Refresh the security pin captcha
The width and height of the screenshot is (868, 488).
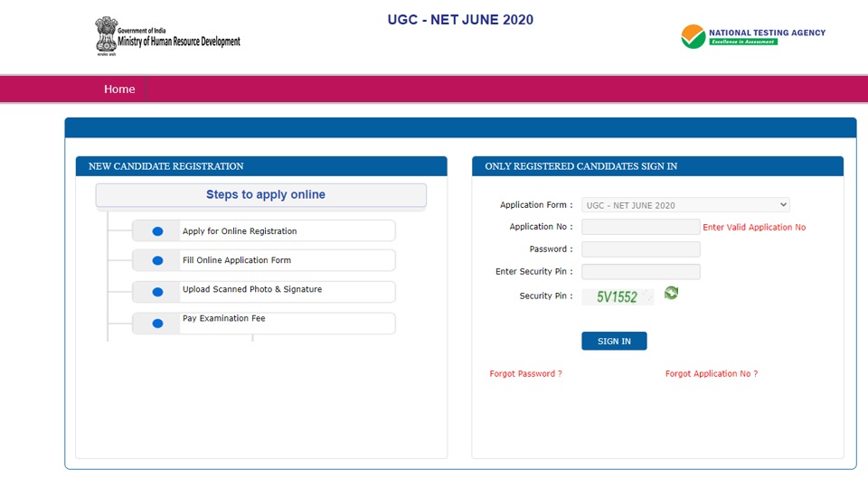pyautogui.click(x=671, y=293)
